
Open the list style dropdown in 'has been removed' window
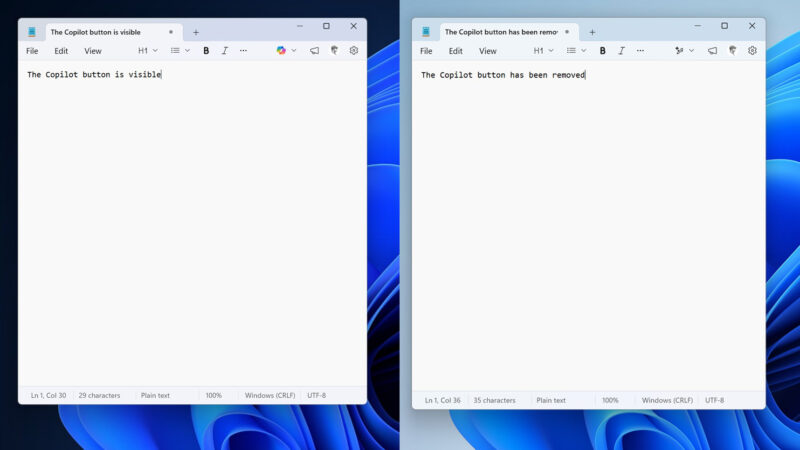[577, 51]
